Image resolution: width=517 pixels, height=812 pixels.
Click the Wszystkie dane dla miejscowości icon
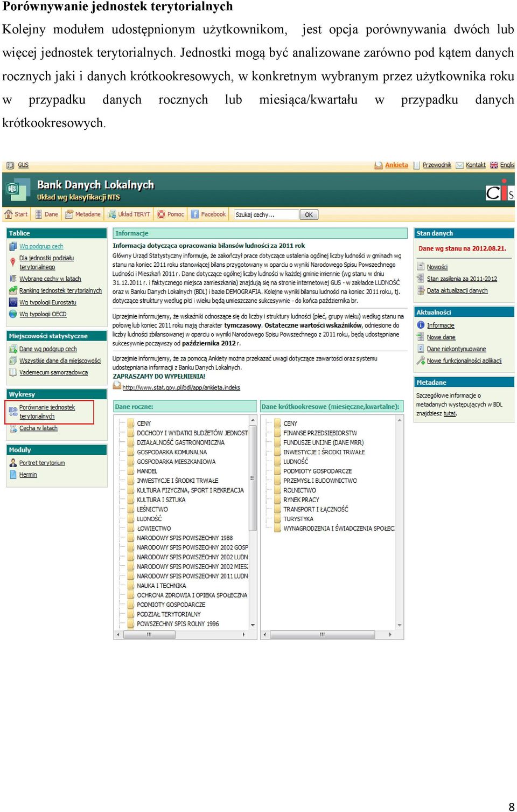13,360
